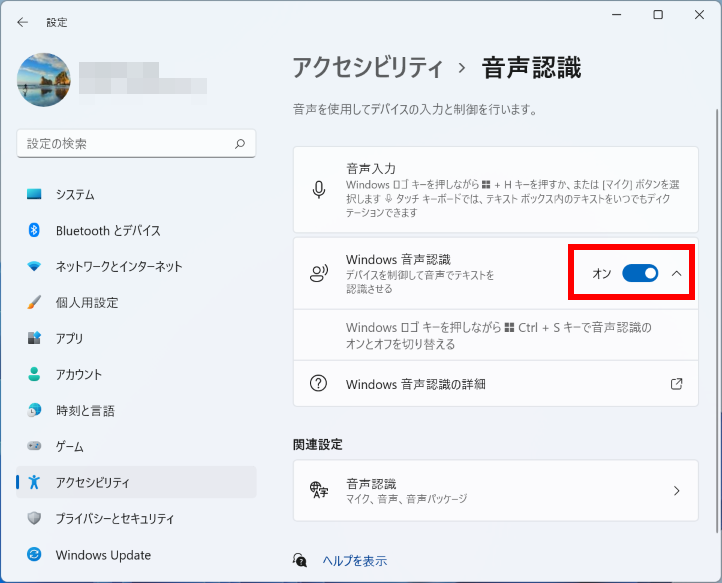Screen dimensions: 722x583
Task: Click the shield privacy icon
Action: click(x=34, y=518)
